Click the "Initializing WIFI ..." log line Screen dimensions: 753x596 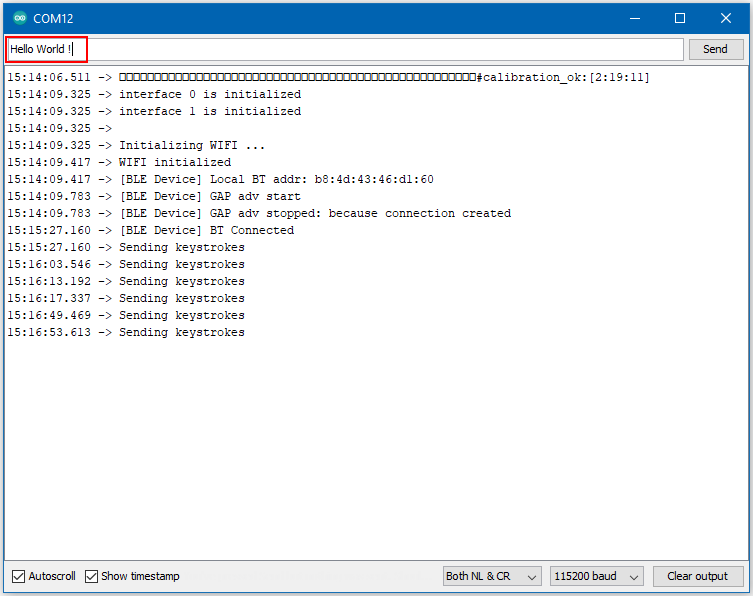click(x=192, y=145)
